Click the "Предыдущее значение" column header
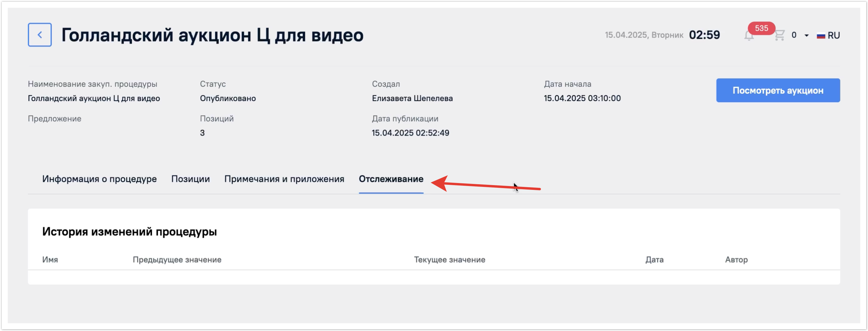 [x=177, y=260]
